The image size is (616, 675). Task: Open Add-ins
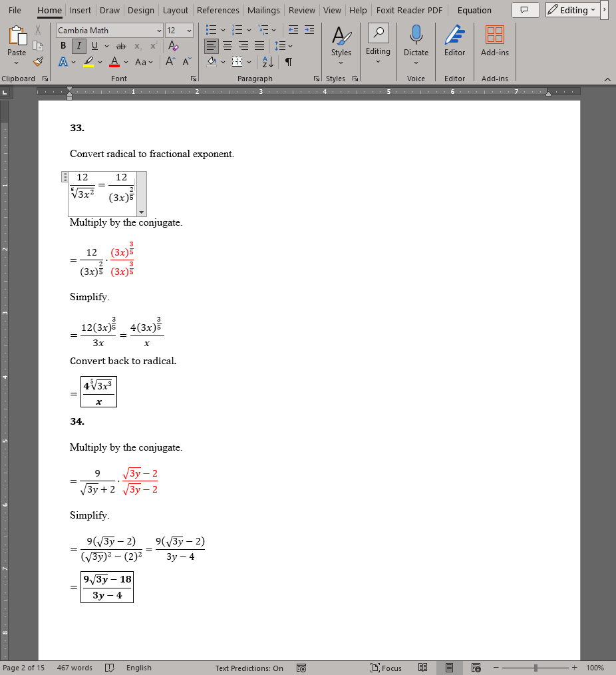coord(495,41)
